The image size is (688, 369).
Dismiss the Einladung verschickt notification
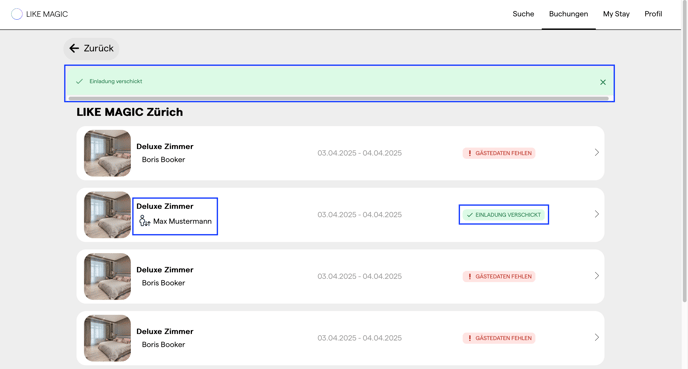coord(603,82)
